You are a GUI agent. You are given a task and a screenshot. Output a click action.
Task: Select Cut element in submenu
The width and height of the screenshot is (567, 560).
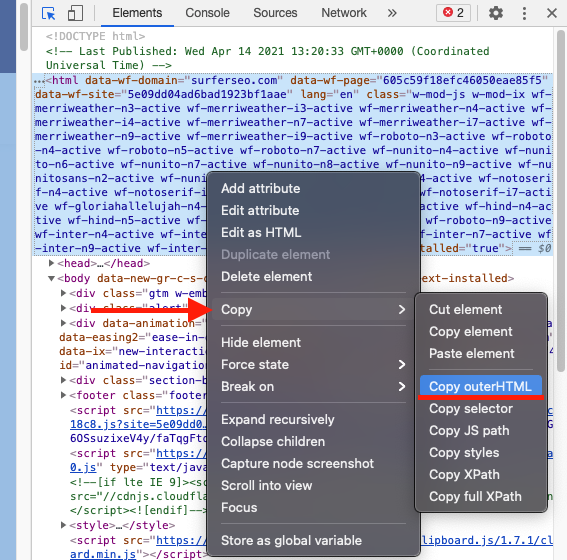(x=481, y=309)
